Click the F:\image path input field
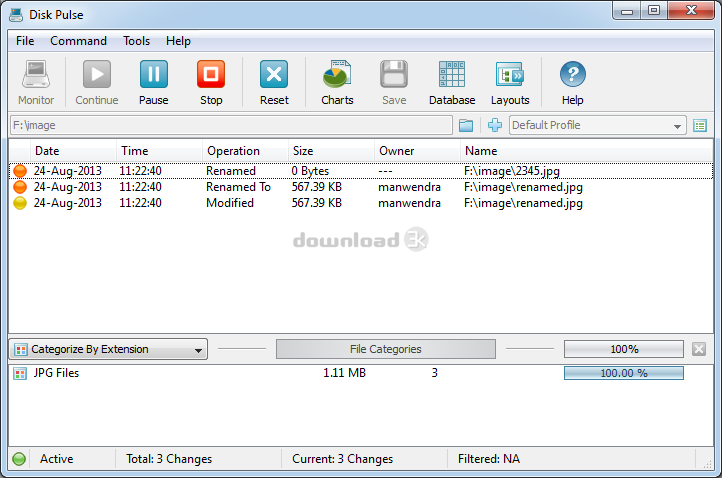Viewport: 722px width, 478px height. pyautogui.click(x=230, y=125)
